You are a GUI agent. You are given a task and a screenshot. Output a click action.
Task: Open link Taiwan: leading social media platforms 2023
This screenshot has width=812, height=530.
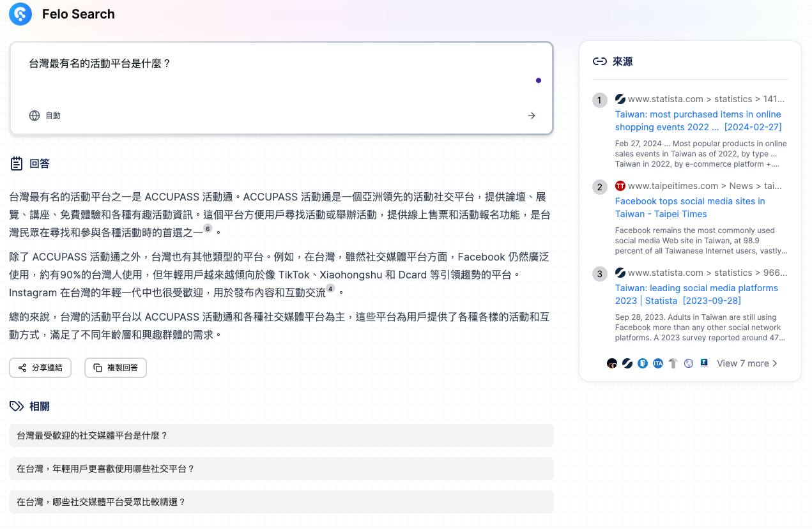pos(696,294)
